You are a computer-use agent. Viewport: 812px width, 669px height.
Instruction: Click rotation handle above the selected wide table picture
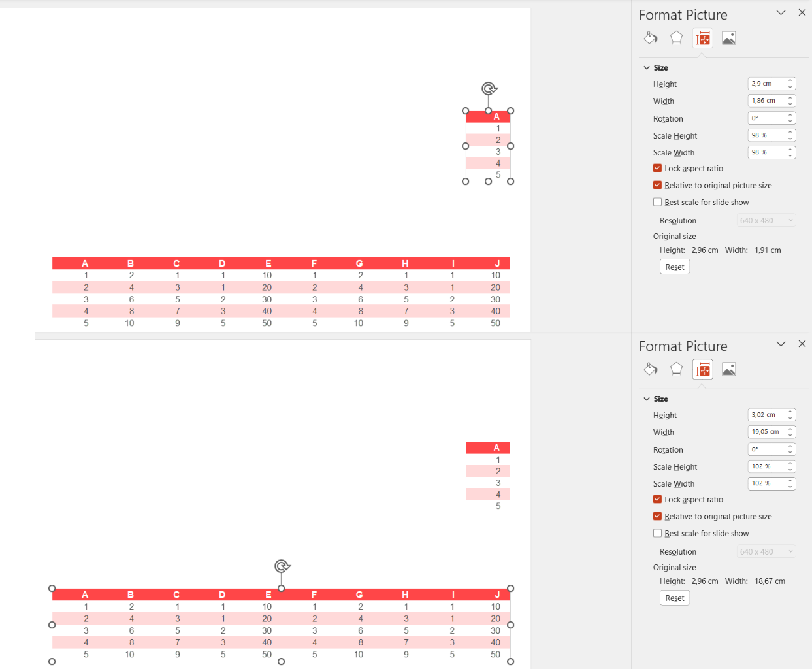click(x=282, y=566)
